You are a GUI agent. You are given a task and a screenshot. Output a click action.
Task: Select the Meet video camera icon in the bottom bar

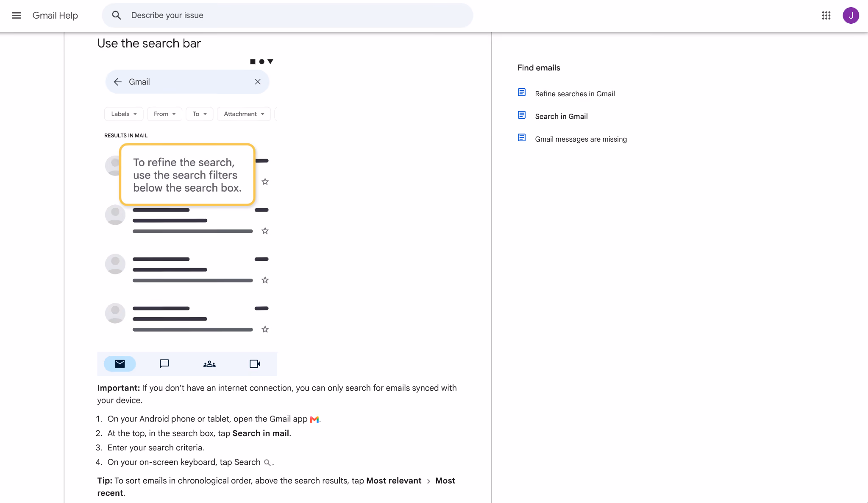255,364
